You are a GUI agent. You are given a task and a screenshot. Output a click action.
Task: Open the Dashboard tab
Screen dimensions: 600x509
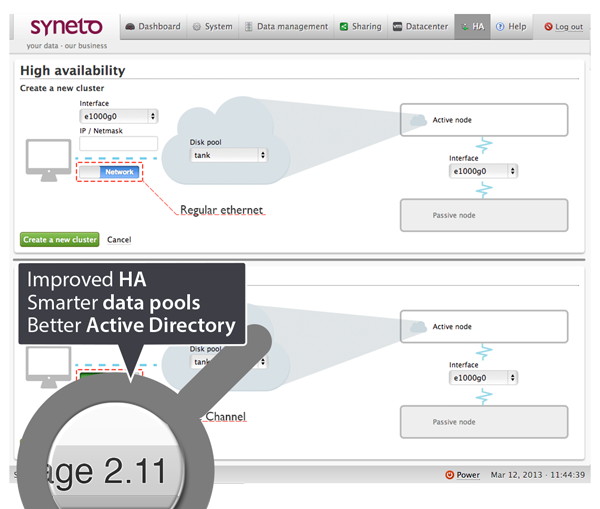pyautogui.click(x=153, y=27)
